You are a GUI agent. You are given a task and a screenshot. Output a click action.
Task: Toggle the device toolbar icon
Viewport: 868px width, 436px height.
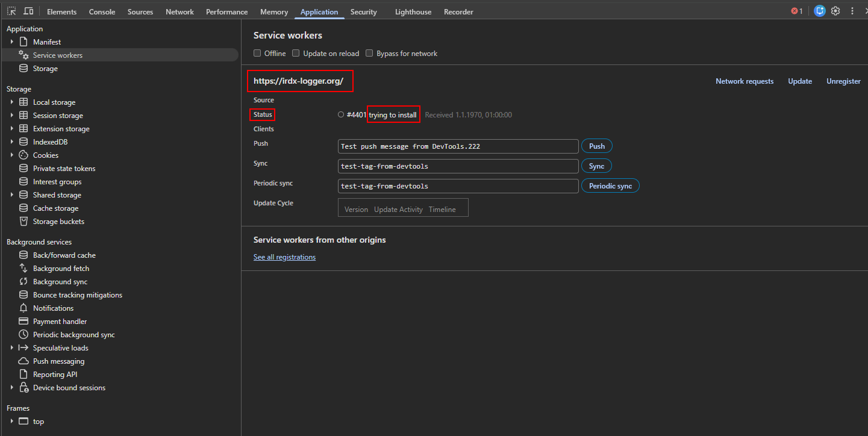28,11
